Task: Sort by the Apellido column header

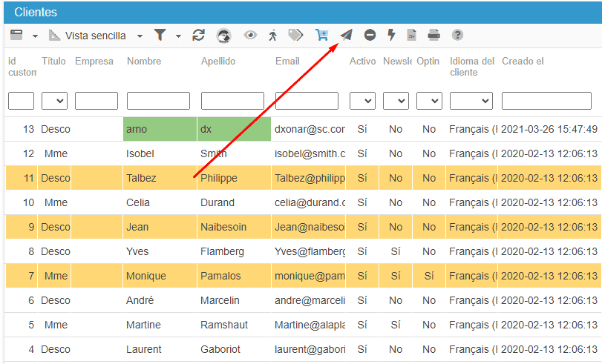Action: point(217,62)
